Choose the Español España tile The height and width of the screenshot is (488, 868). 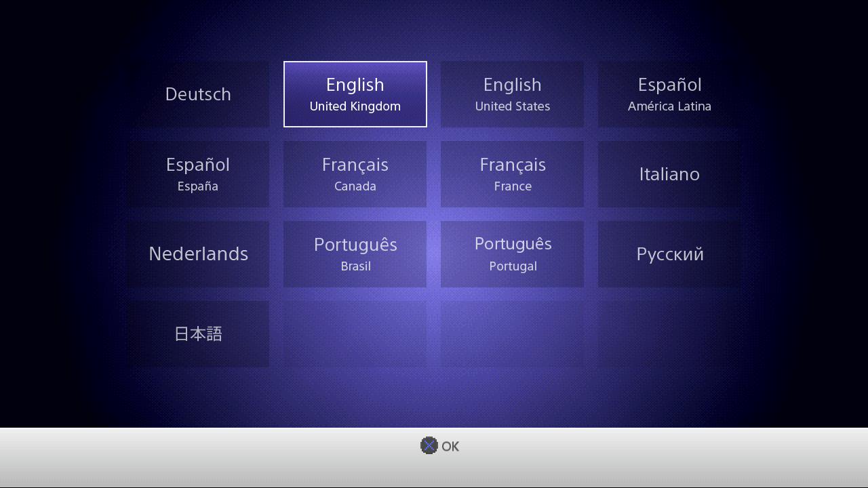198,174
